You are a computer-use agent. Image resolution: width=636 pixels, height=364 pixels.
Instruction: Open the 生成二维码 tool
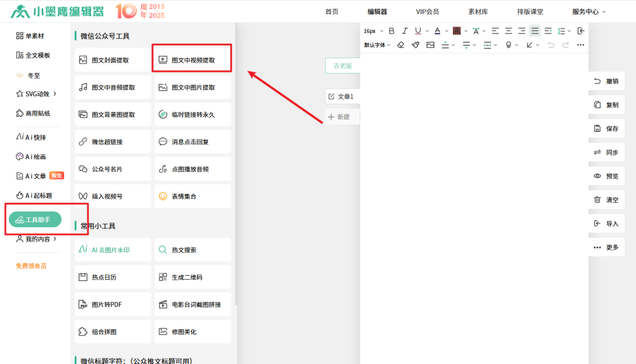pos(193,277)
